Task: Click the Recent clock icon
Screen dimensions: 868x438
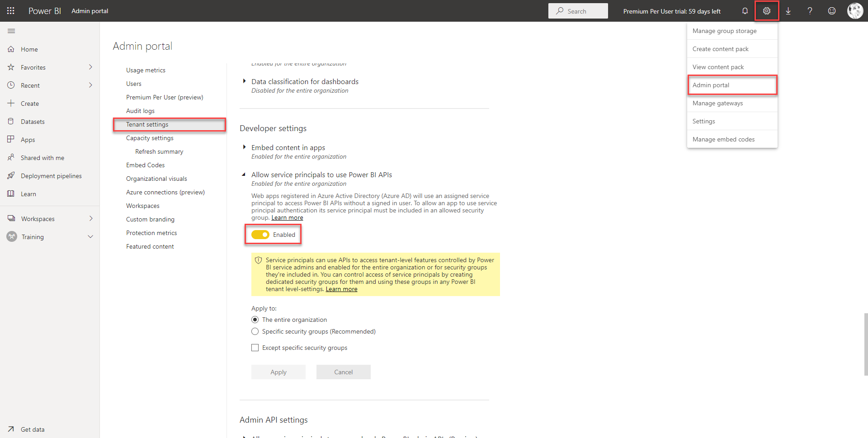Action: 11,85
